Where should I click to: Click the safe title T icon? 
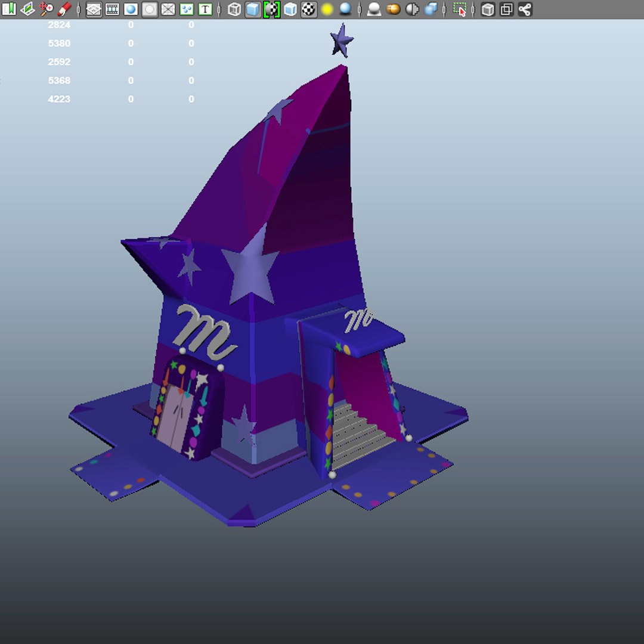205,9
